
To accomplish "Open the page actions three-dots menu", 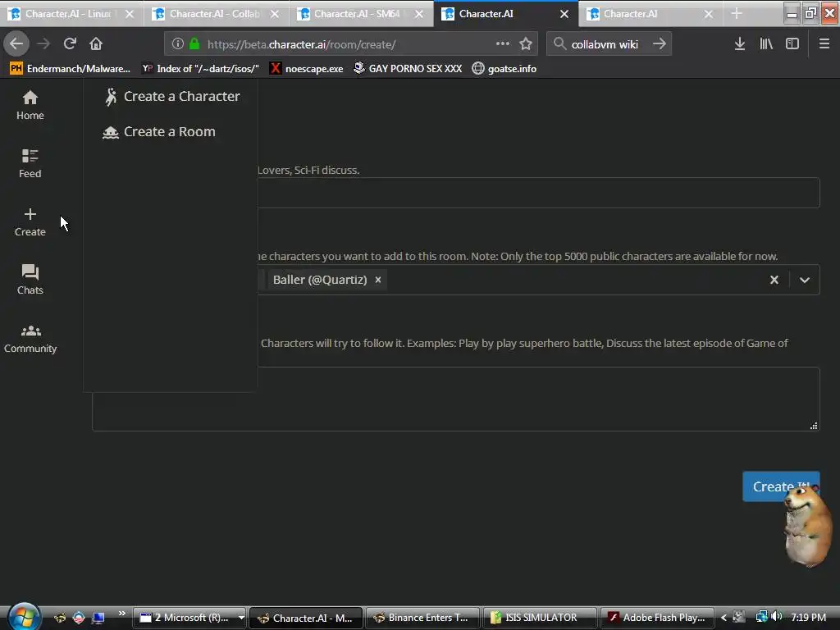I will (x=503, y=44).
